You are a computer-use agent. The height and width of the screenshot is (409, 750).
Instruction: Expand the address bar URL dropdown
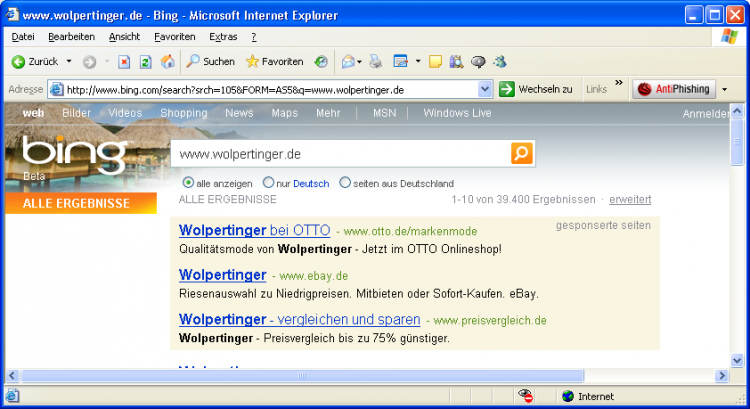(x=485, y=89)
